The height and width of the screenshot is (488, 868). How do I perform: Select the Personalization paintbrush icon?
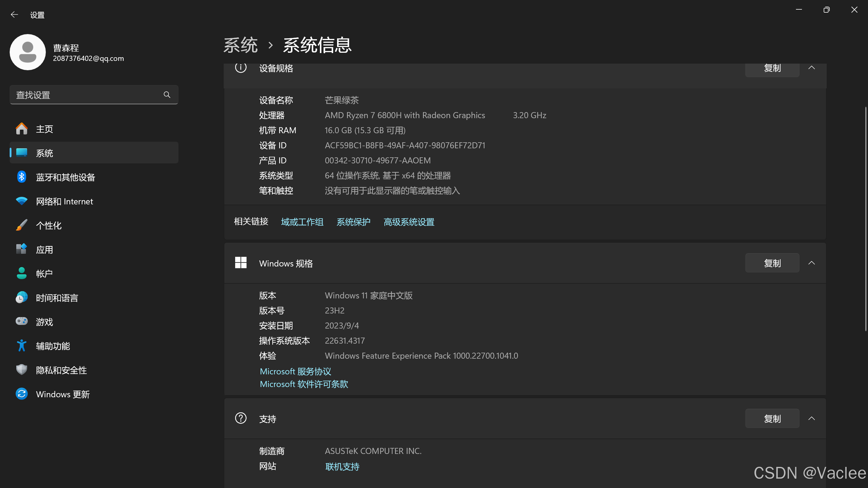[x=22, y=225]
